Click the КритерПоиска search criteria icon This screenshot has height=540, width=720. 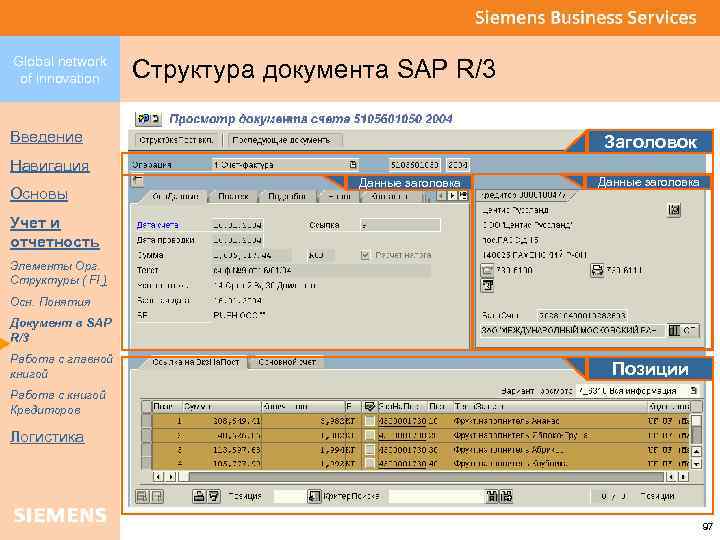click(314, 496)
